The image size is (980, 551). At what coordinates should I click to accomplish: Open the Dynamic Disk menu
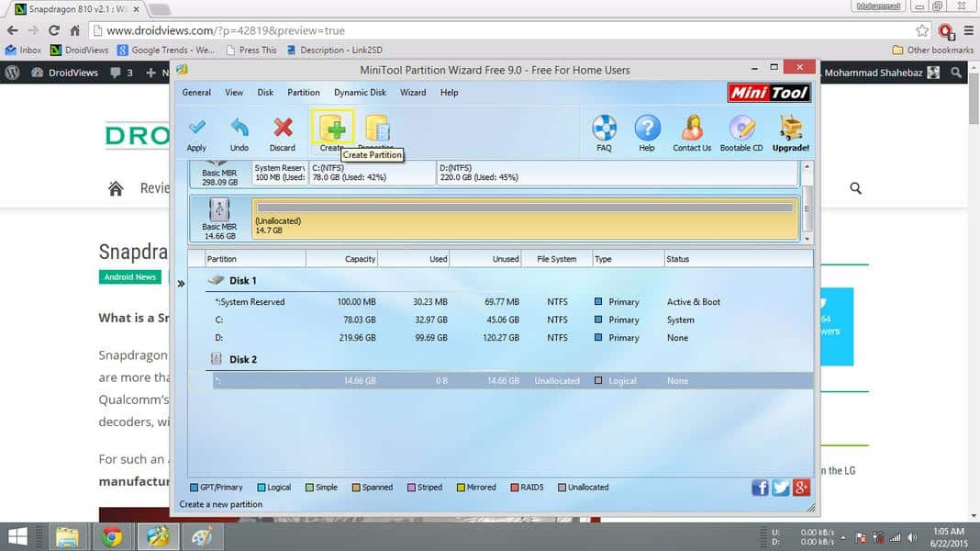coord(360,93)
